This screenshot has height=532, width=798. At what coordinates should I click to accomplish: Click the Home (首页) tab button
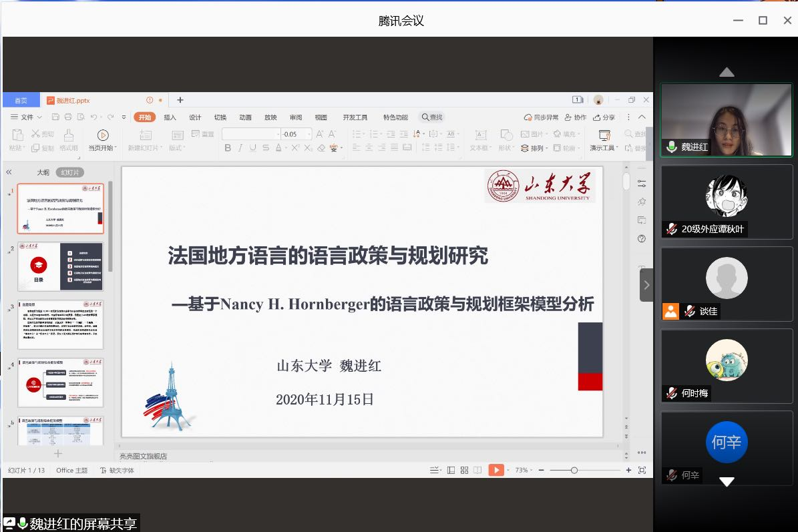[x=21, y=100]
